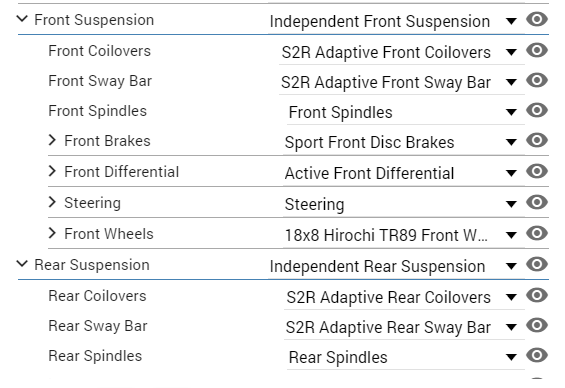Screen dimensions: 565x388
Task: Hide Rear Sway Bar with eye icon
Action: click(x=537, y=325)
